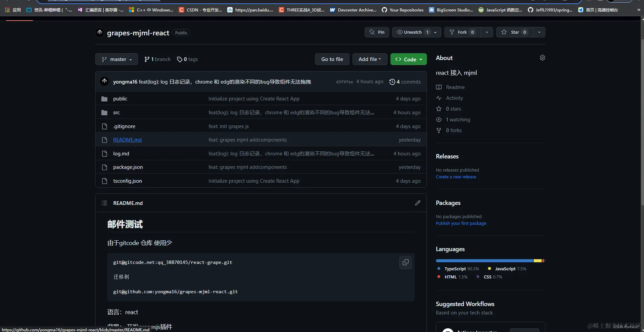The height and width of the screenshot is (332, 644).
Task: Click HTML 1.5% language entry
Action: point(452,277)
